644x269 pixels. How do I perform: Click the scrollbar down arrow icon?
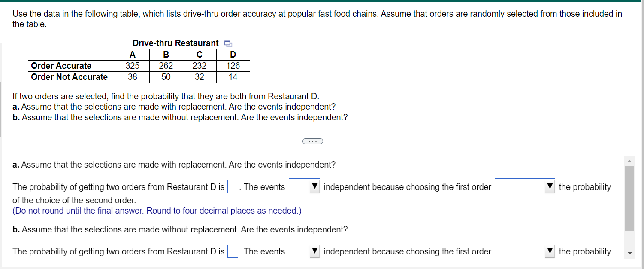click(629, 254)
